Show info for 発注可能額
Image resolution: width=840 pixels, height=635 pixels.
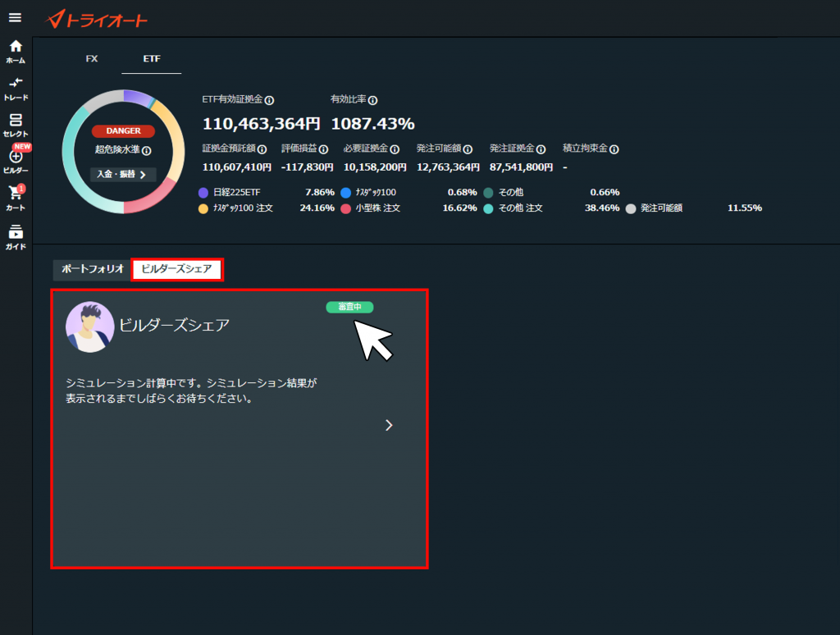[468, 149]
